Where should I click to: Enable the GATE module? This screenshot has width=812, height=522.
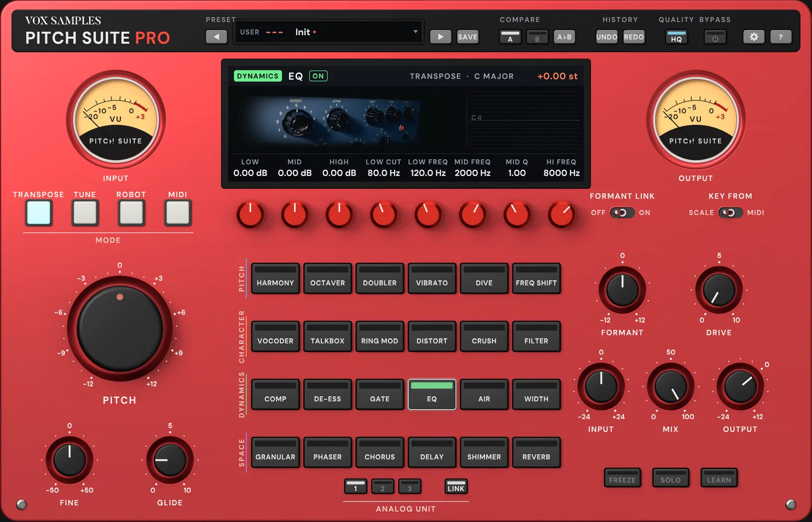point(380,394)
